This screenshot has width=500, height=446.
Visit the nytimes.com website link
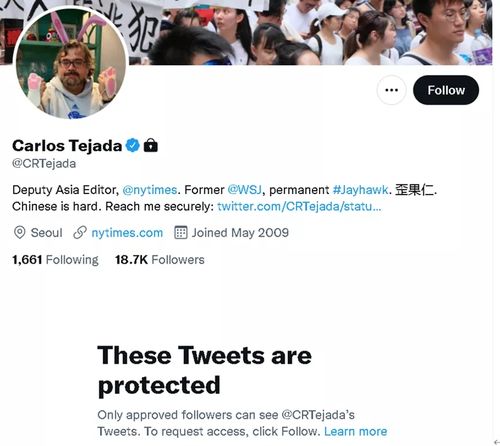point(127,233)
